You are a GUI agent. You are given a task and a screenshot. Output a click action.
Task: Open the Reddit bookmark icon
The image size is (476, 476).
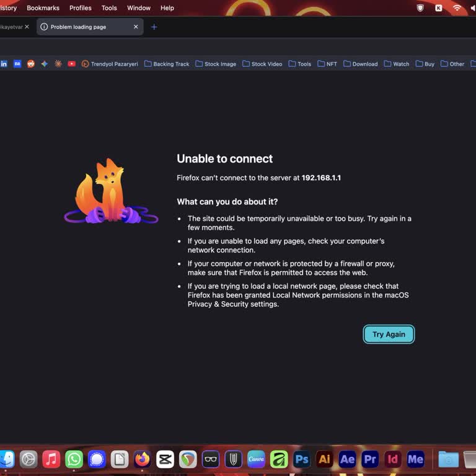(30, 64)
